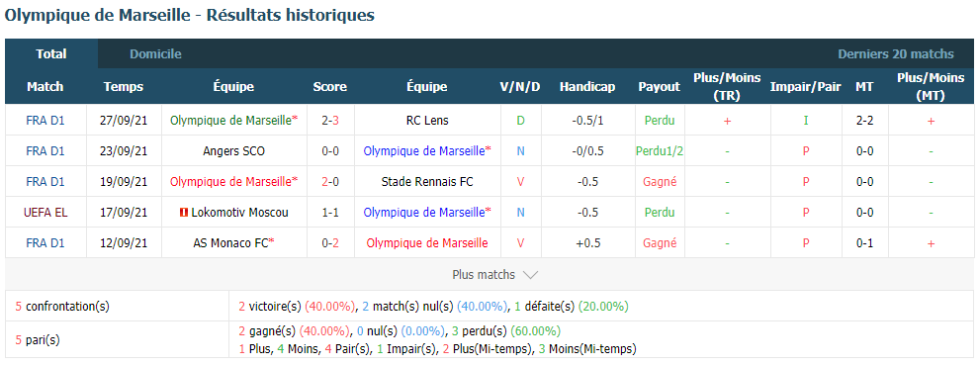Screen dimensions: 980x366
Task: Open the 2-3 score against RC Lens
Action: point(330,121)
